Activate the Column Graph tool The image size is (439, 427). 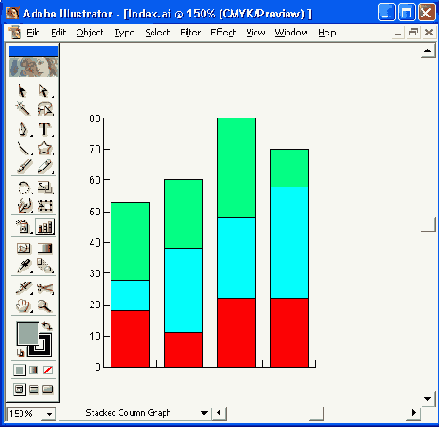(45, 227)
